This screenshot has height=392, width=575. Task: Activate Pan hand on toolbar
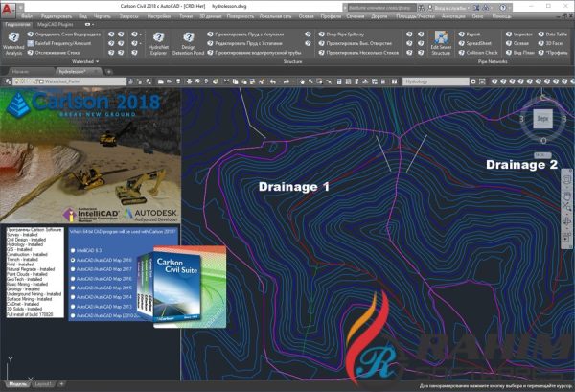click(x=302, y=81)
